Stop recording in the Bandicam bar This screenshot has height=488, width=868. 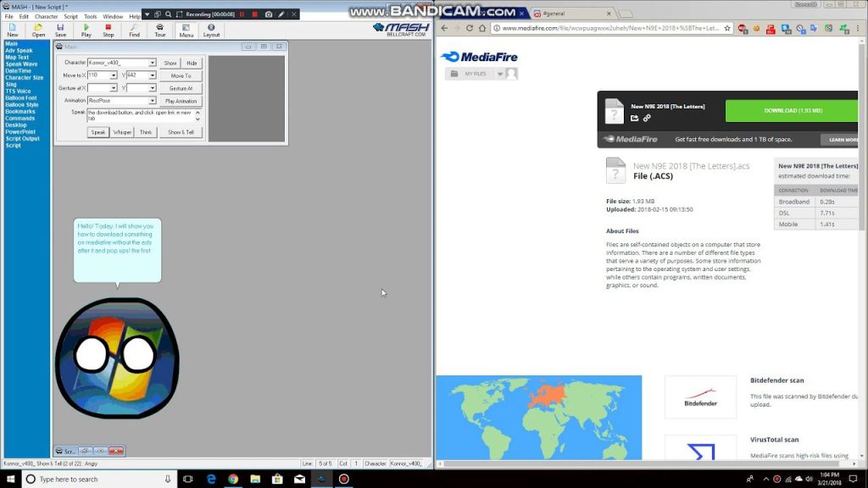(253, 14)
